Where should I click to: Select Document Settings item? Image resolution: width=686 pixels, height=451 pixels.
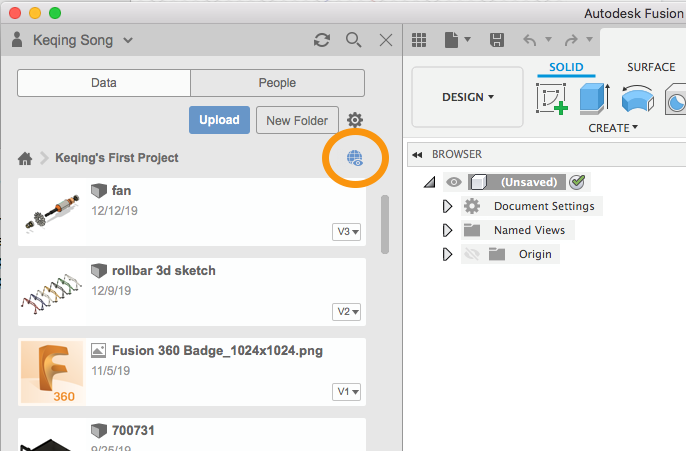click(x=544, y=206)
